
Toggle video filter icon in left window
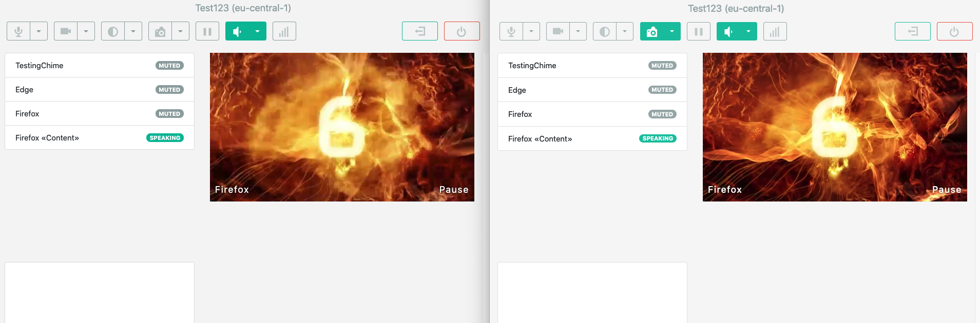[113, 31]
